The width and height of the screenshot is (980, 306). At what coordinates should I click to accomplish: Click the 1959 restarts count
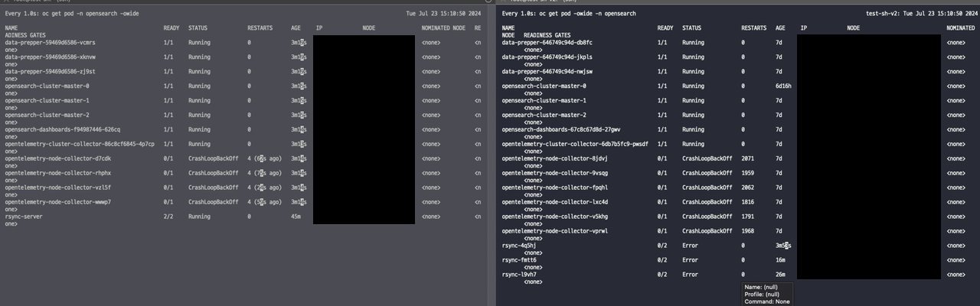click(x=747, y=174)
